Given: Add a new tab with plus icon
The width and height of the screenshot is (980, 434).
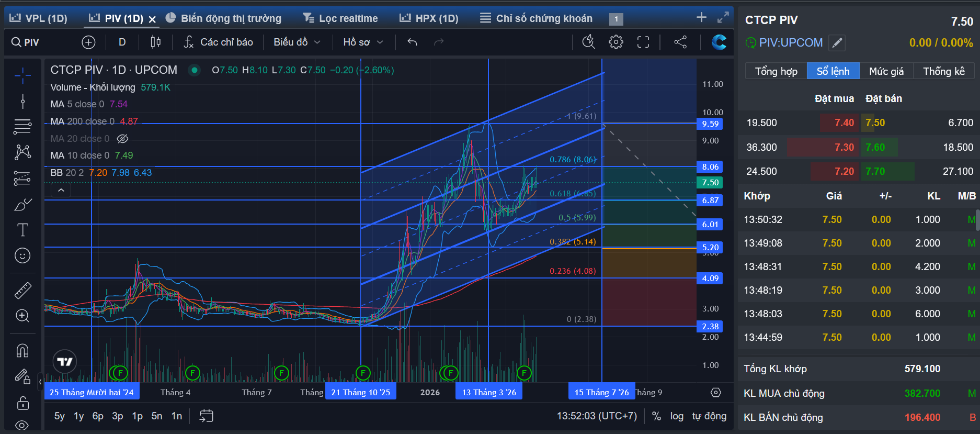Looking at the screenshot, I should click(x=701, y=17).
